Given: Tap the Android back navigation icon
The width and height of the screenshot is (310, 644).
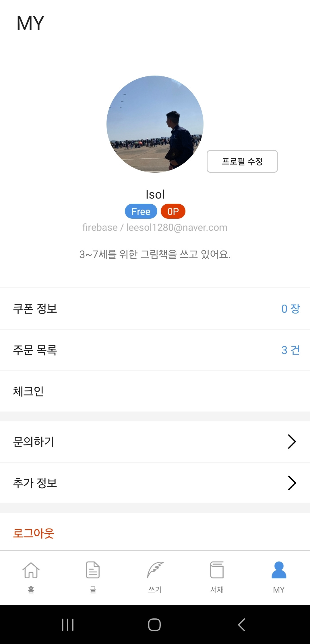Looking at the screenshot, I should tap(242, 625).
